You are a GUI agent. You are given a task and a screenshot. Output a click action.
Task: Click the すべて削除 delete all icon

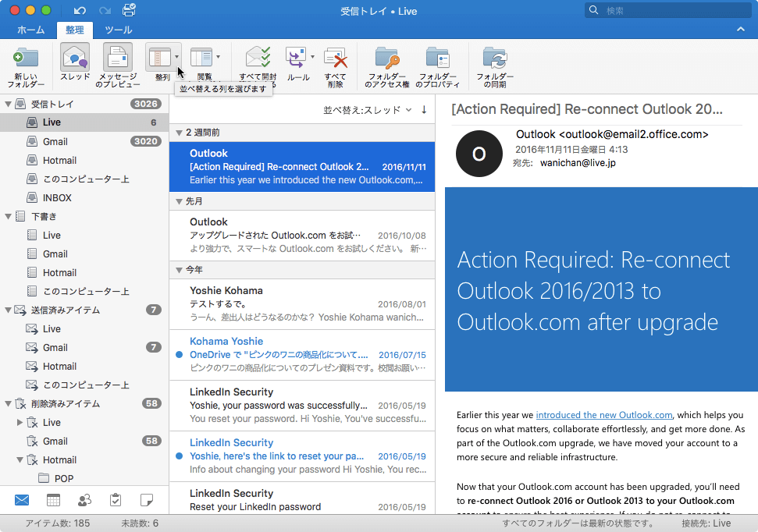[x=336, y=58]
